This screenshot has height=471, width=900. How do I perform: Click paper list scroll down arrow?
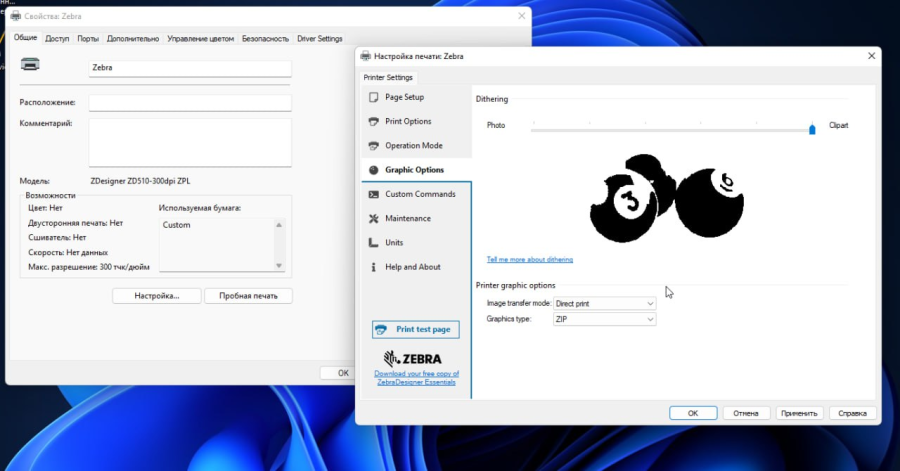279,265
